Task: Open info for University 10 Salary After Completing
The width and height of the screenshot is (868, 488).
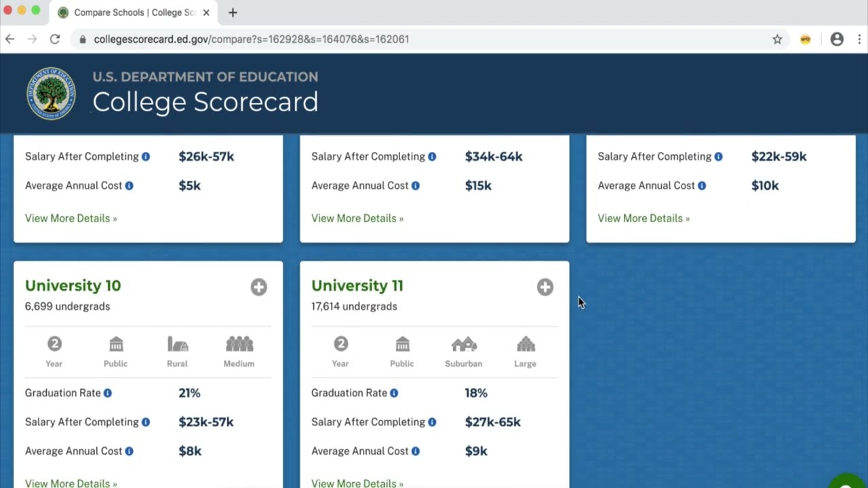Action: (145, 422)
